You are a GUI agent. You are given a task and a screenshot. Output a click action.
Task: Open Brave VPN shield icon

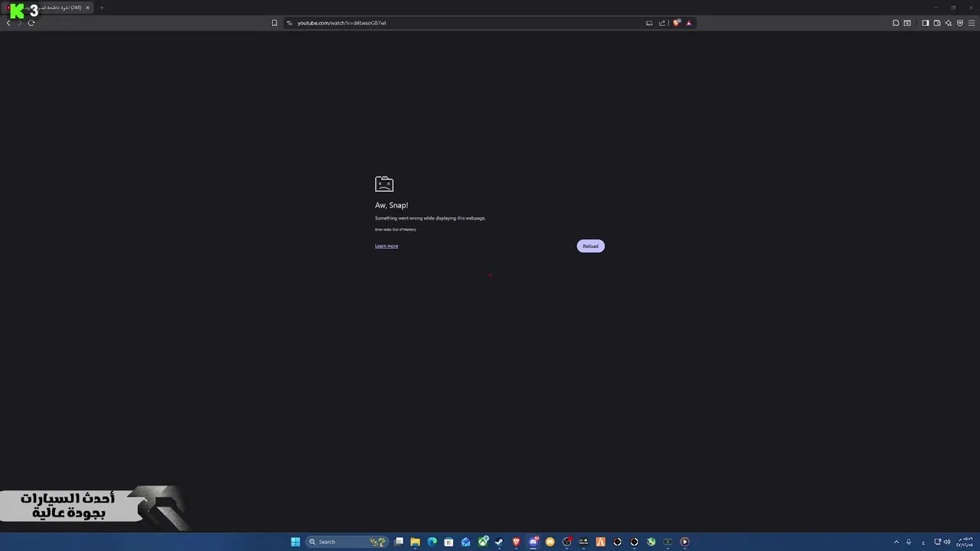click(x=960, y=23)
